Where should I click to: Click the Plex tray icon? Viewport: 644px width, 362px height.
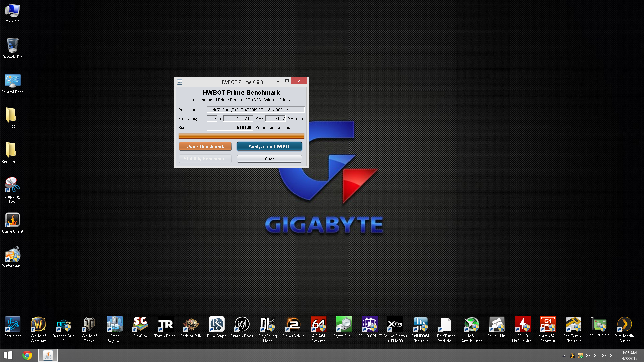(572, 356)
